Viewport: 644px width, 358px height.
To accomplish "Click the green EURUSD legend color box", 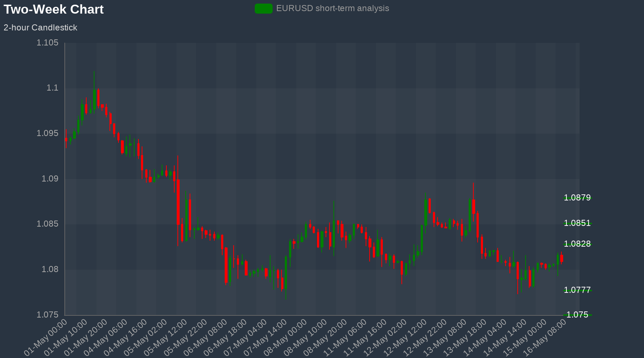I will (x=263, y=9).
